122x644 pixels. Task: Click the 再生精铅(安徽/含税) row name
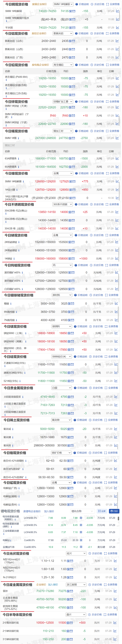click(x=16, y=85)
